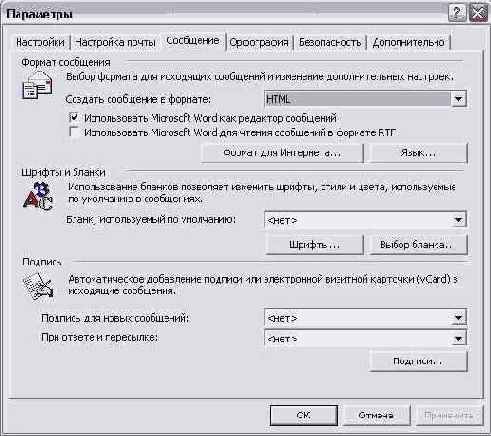The width and height of the screenshot is (491, 436).
Task: Open the Настройка почты tab
Action: tap(115, 42)
